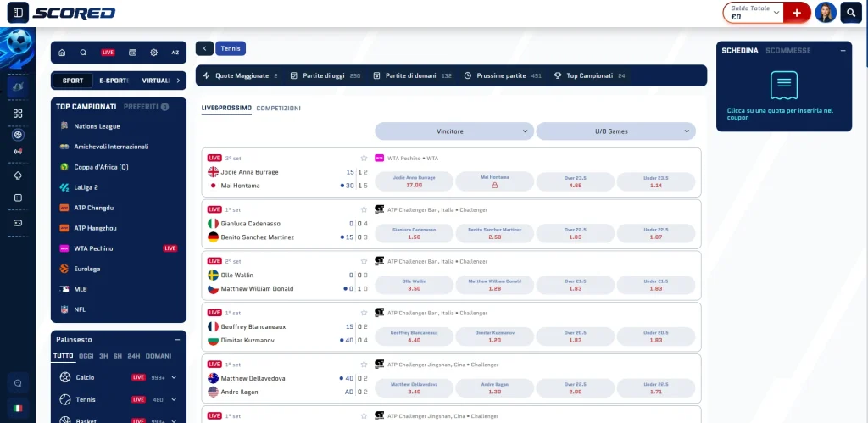Viewport: 868px width, 423px height.
Task: Open the casino spade icon in left rail
Action: pyautogui.click(x=18, y=175)
